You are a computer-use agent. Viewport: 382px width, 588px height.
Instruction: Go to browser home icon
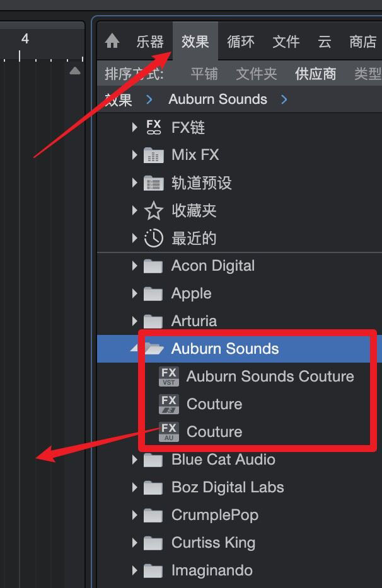[112, 41]
